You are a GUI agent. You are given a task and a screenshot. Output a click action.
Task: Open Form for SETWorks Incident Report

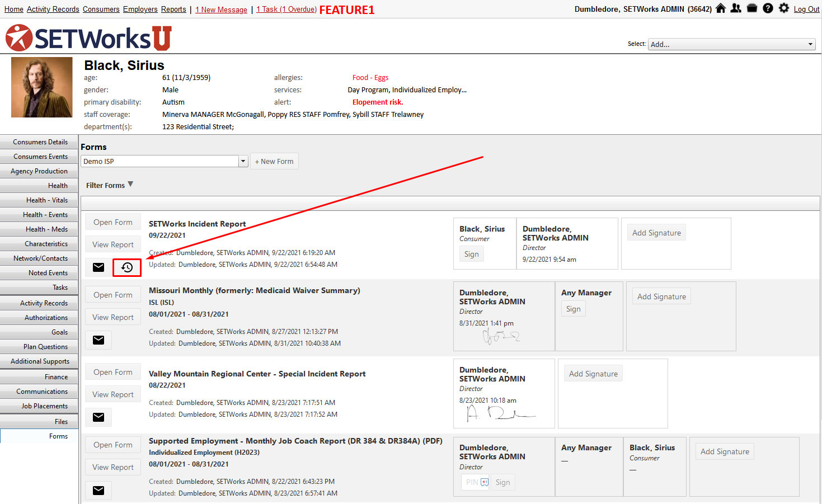[x=113, y=222]
